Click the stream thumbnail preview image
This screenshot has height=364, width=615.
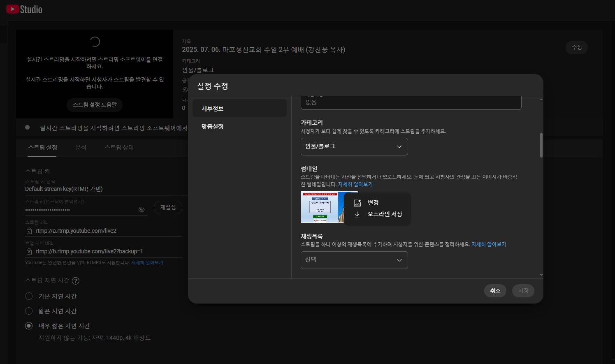click(323, 207)
